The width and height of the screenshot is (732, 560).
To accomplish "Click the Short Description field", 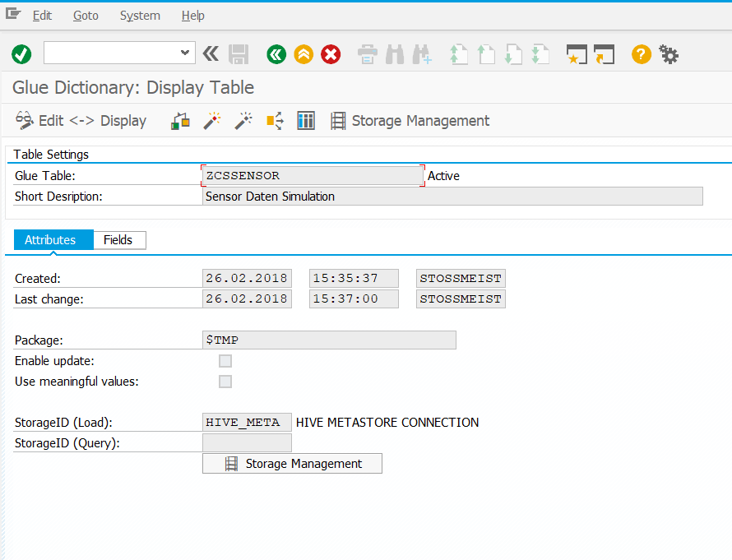I will pyautogui.click(x=452, y=196).
